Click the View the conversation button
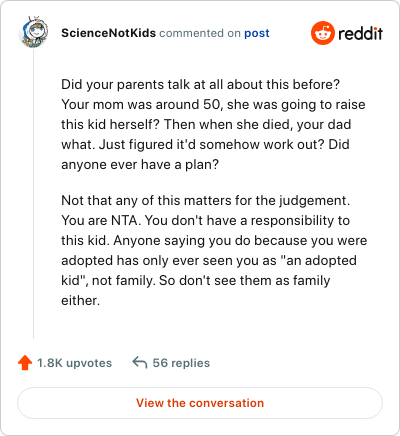This screenshot has height=436, width=400. (x=200, y=403)
